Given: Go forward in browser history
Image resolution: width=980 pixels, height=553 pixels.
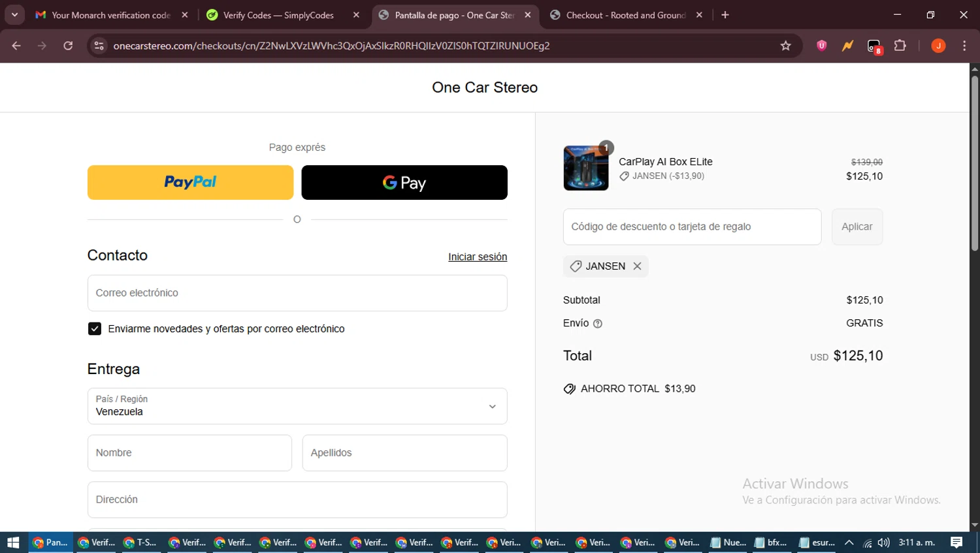Looking at the screenshot, I should pos(42,46).
